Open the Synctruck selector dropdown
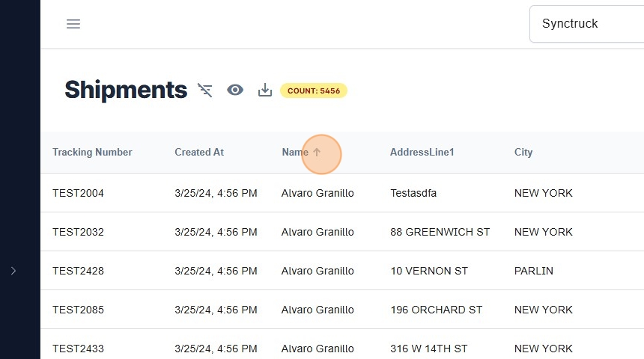The height and width of the screenshot is (359, 644). coord(586,24)
